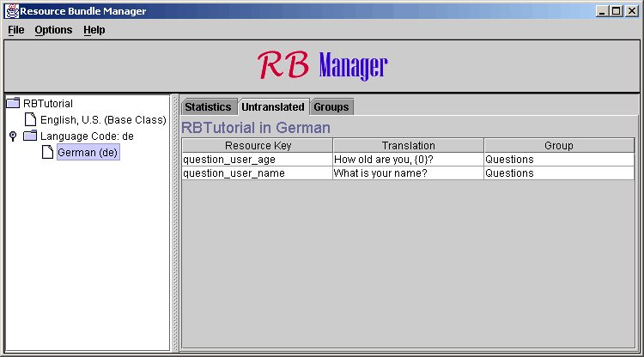Open the Help menu

point(94,30)
